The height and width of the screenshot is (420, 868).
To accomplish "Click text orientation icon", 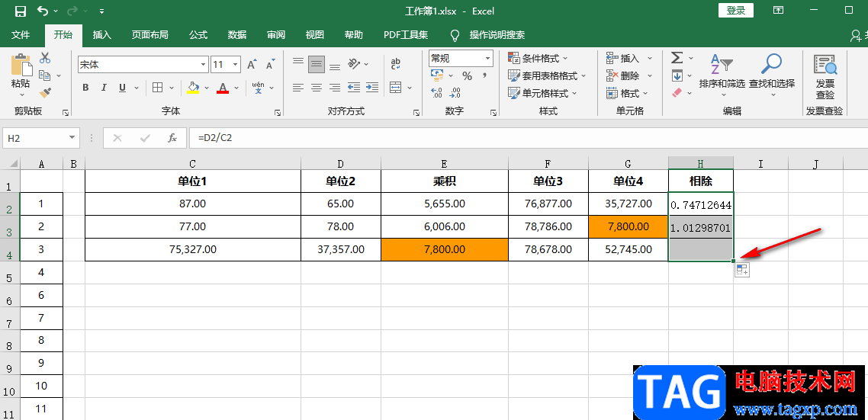I will (354, 64).
